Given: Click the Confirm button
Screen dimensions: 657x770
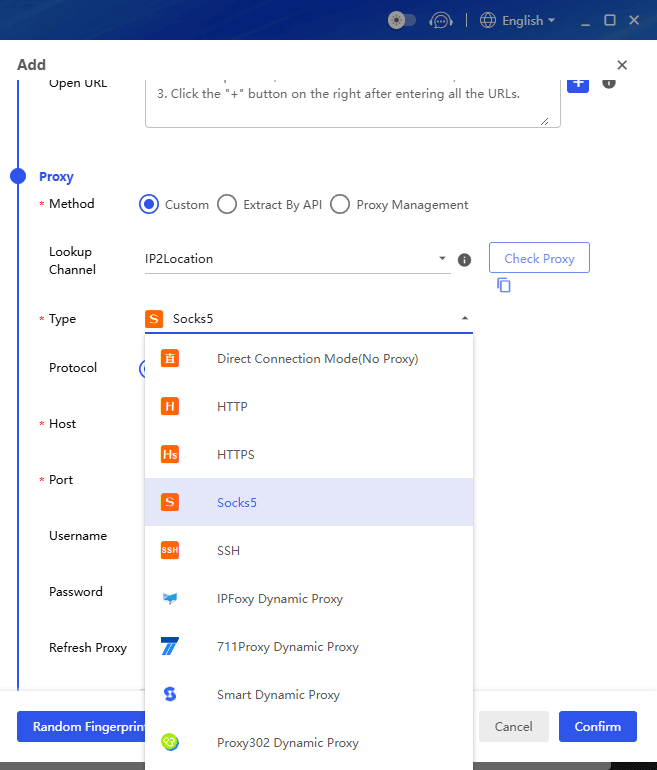Looking at the screenshot, I should pyautogui.click(x=597, y=727).
